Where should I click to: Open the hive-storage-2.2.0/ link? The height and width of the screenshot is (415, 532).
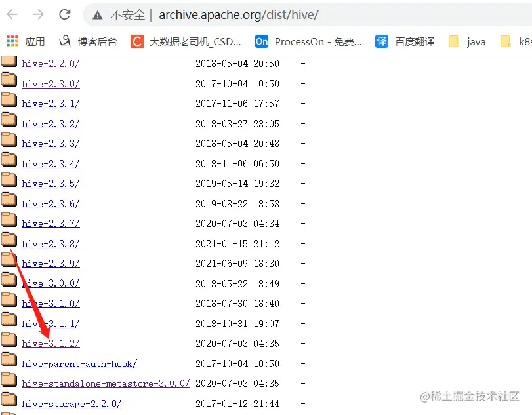72,404
